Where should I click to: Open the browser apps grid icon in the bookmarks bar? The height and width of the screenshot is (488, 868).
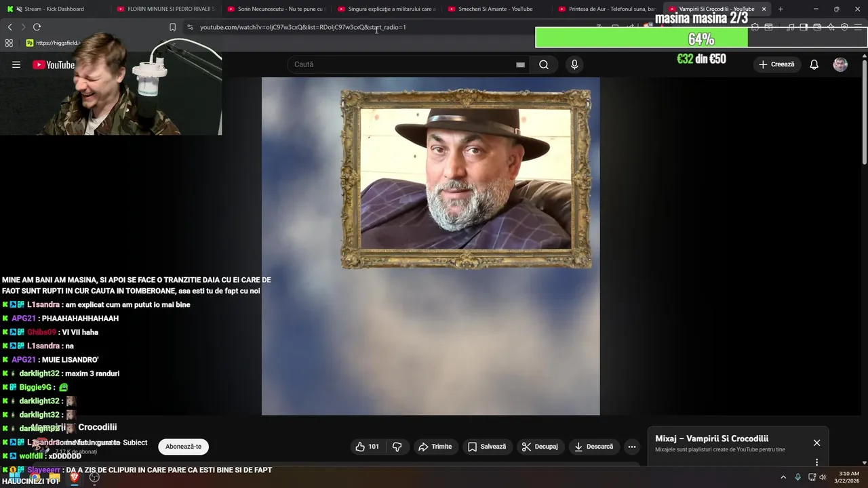click(x=9, y=43)
